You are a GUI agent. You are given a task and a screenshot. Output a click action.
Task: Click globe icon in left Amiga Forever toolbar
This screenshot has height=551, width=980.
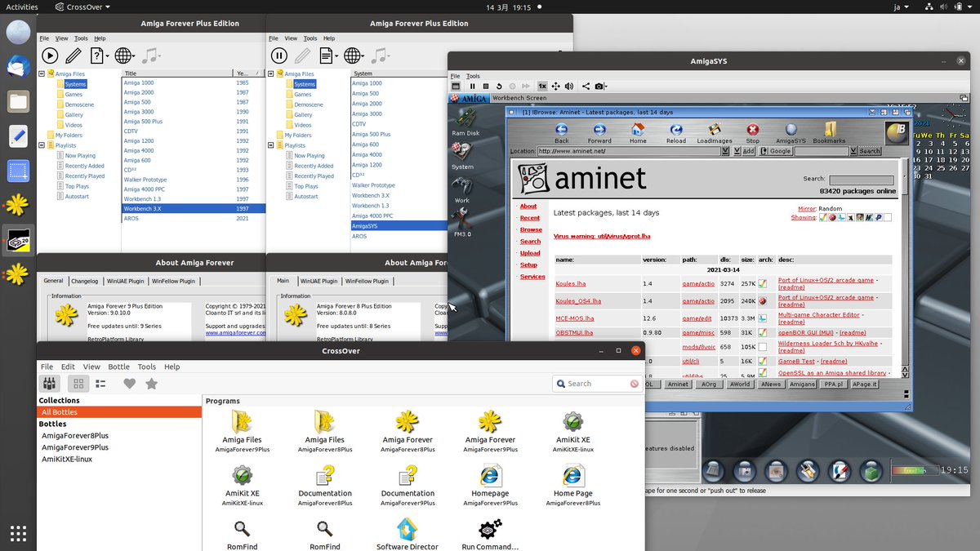tap(123, 56)
